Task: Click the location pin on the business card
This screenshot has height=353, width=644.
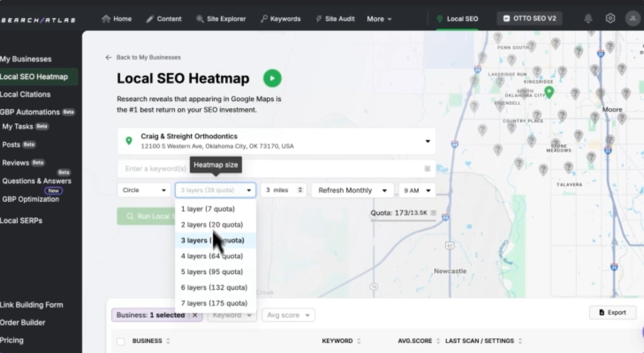Action: click(x=129, y=141)
